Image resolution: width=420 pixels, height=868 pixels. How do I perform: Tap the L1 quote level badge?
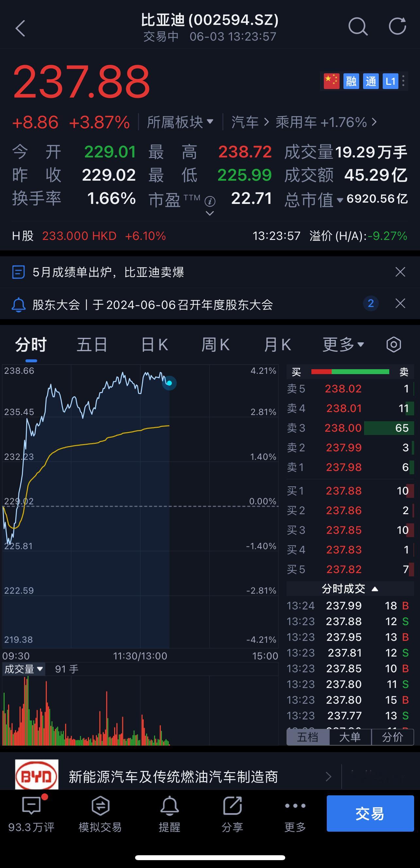390,81
